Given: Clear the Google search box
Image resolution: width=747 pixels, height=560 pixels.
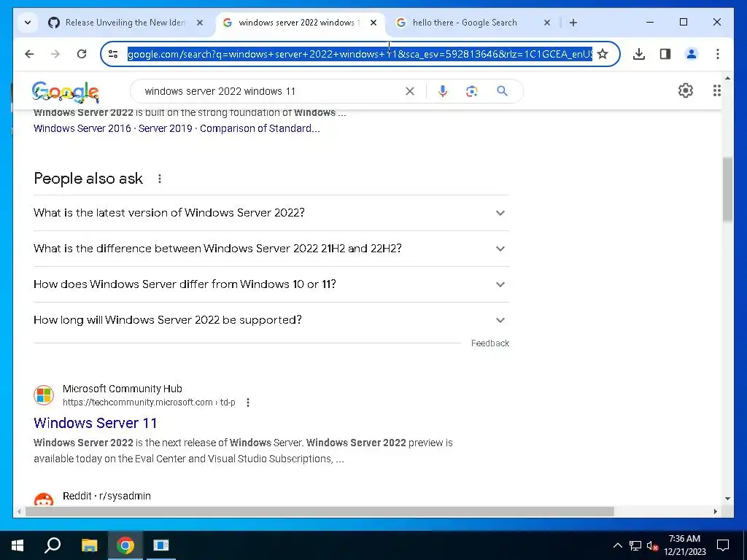Looking at the screenshot, I should 410,91.
